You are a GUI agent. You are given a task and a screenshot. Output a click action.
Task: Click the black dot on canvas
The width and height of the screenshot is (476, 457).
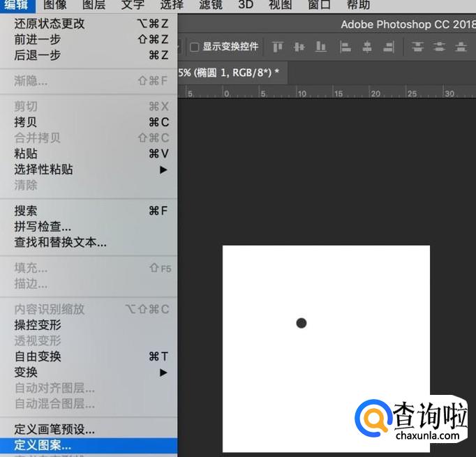pos(302,323)
